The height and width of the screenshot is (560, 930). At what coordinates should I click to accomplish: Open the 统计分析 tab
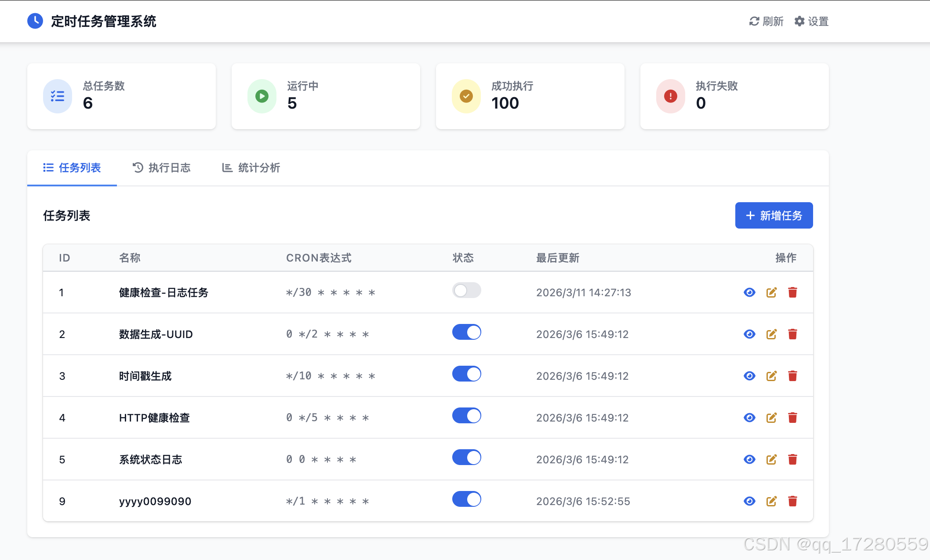251,168
